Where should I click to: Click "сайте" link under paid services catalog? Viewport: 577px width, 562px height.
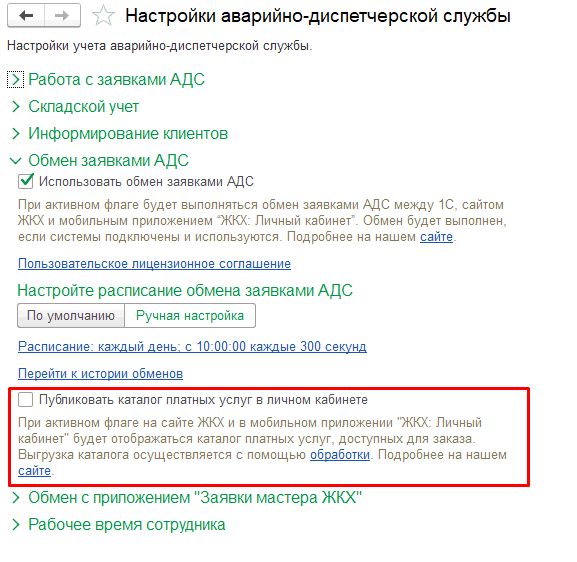pyautogui.click(x=34, y=471)
